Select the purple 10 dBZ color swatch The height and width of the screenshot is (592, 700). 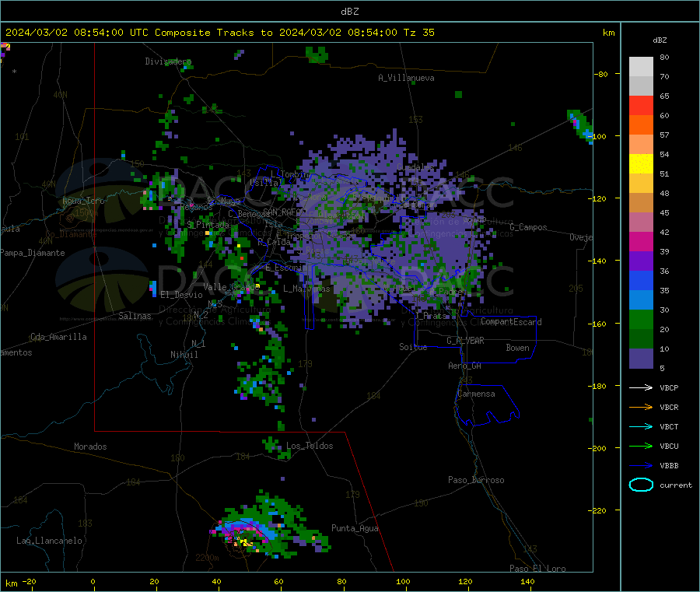pyautogui.click(x=641, y=358)
